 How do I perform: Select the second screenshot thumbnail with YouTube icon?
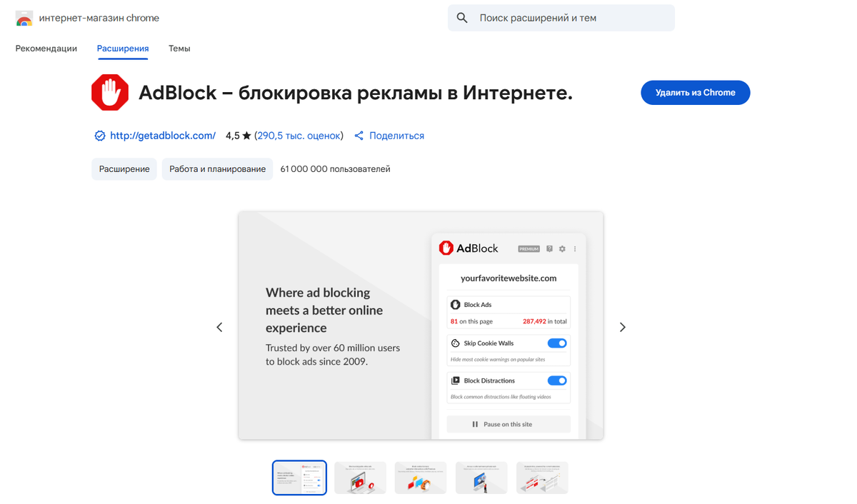pyautogui.click(x=360, y=478)
